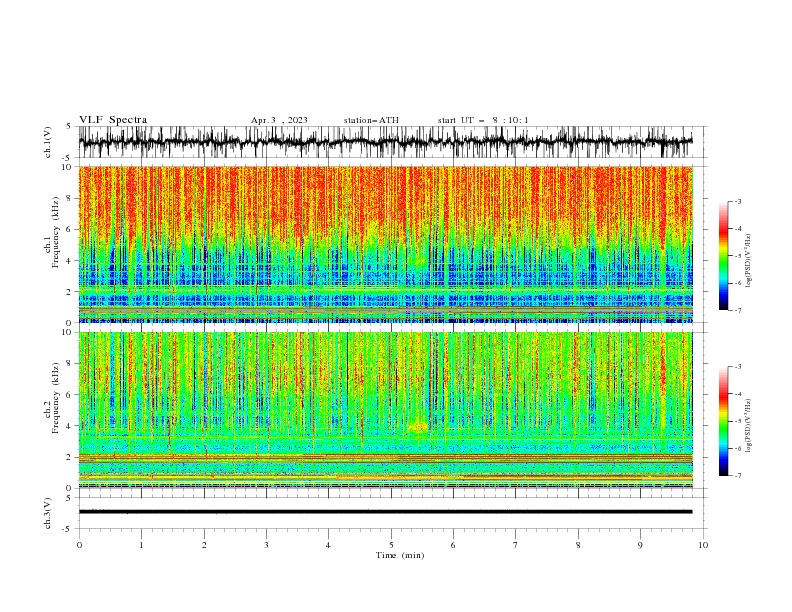Click the 'ch.3(V)' waveform axis label
The image size is (792, 612).
coord(48,513)
